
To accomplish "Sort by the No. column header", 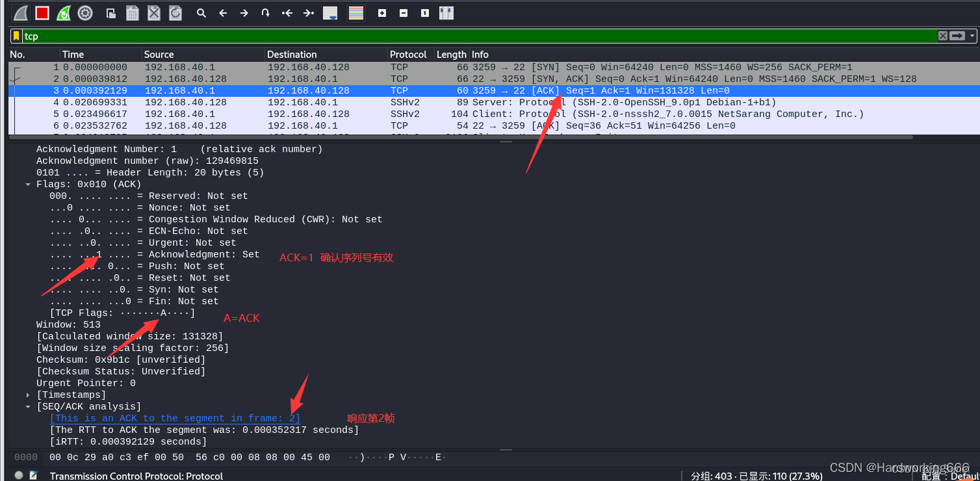I will (x=34, y=55).
